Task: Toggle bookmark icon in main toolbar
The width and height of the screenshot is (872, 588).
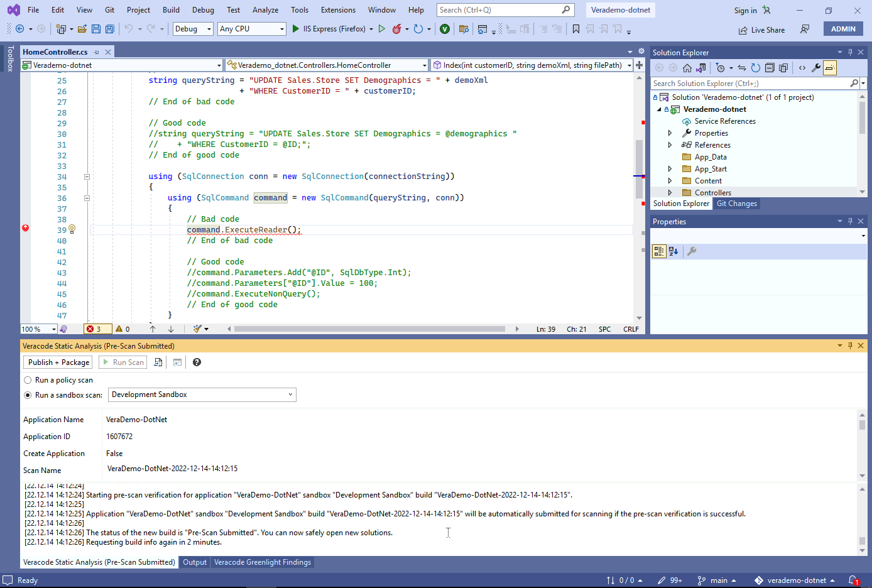Action: pos(576,29)
